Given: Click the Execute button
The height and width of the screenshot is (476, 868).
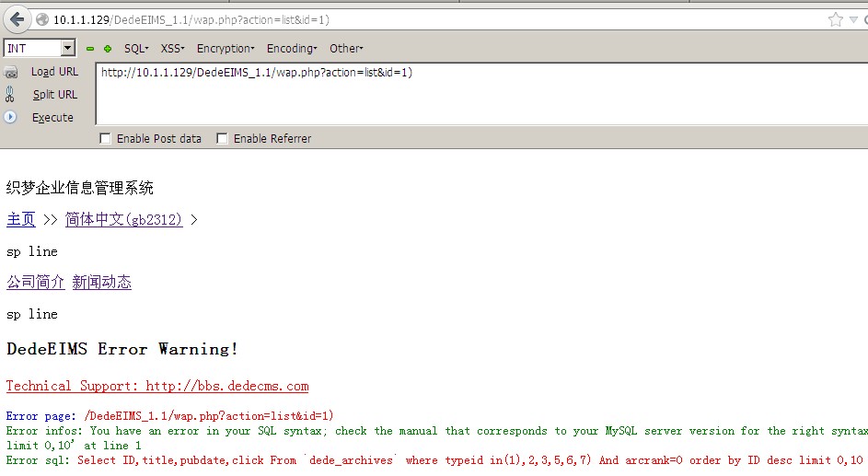Looking at the screenshot, I should pos(52,117).
